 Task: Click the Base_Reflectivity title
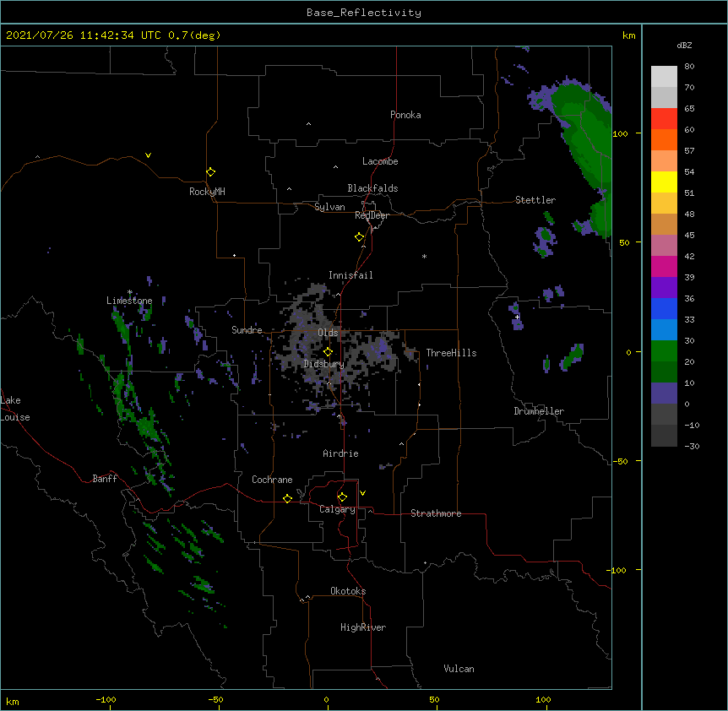[x=364, y=13]
